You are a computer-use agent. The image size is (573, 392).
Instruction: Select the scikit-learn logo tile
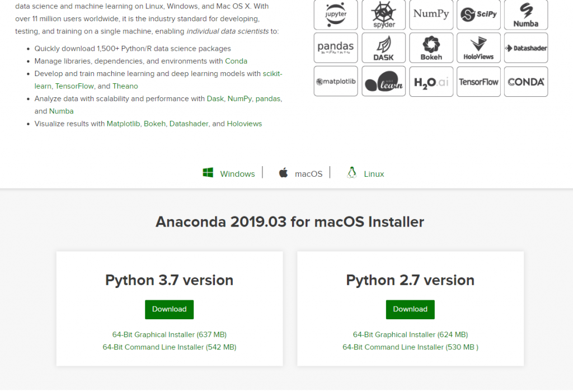[x=383, y=82]
